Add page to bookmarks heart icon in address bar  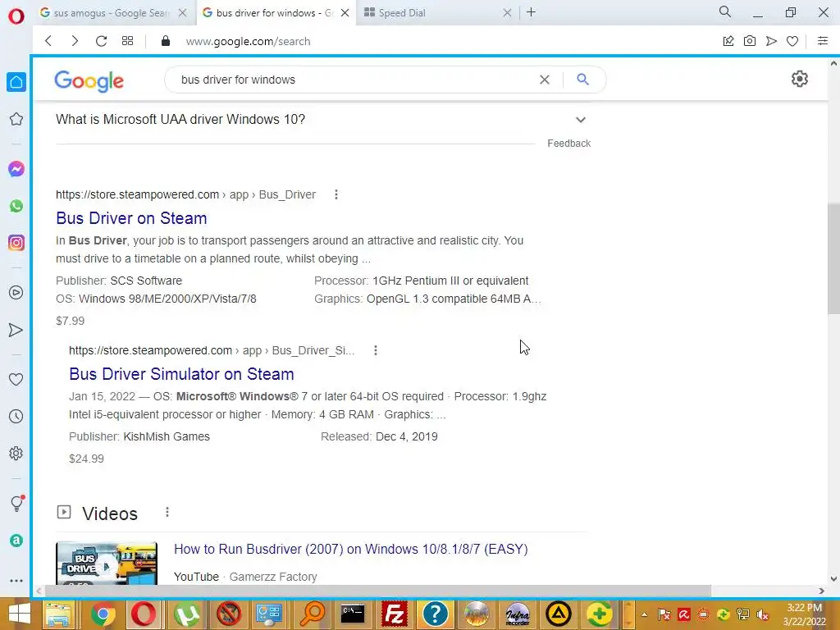point(792,41)
